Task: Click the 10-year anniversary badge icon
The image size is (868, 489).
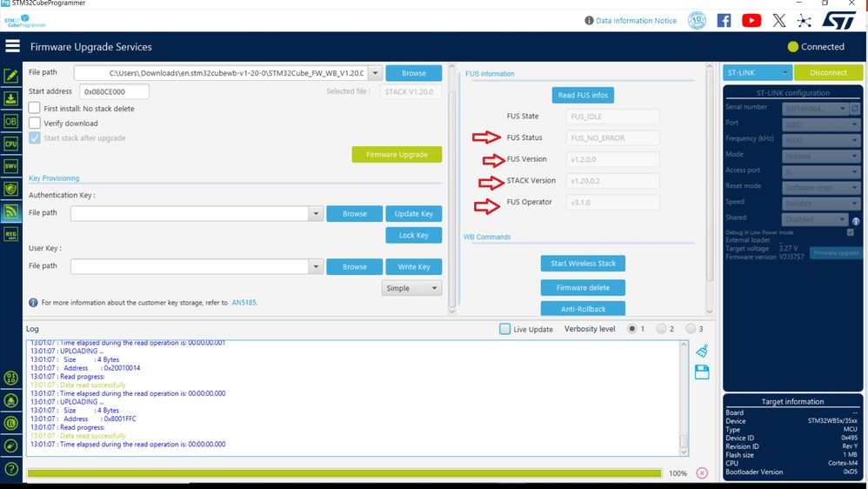Action: click(x=697, y=21)
